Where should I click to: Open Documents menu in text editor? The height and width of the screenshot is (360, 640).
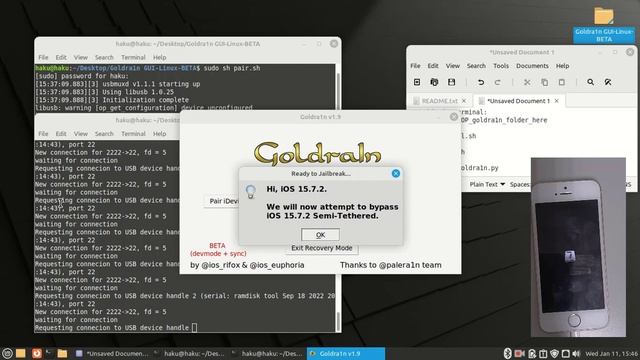(x=532, y=66)
